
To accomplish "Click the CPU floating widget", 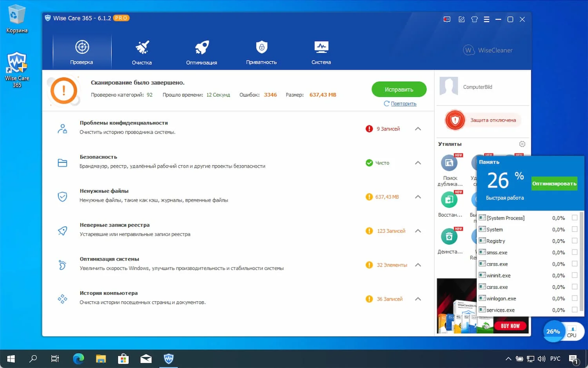I will click(x=572, y=332).
